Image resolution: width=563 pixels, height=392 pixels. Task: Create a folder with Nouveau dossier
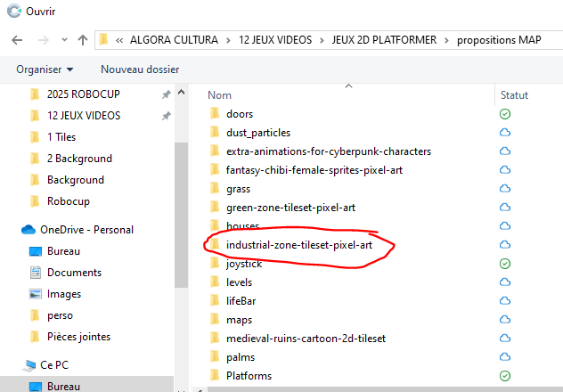(140, 69)
